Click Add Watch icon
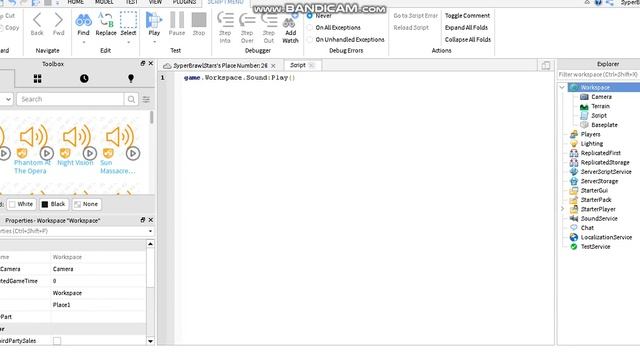This screenshot has width=640, height=360. pyautogui.click(x=290, y=21)
